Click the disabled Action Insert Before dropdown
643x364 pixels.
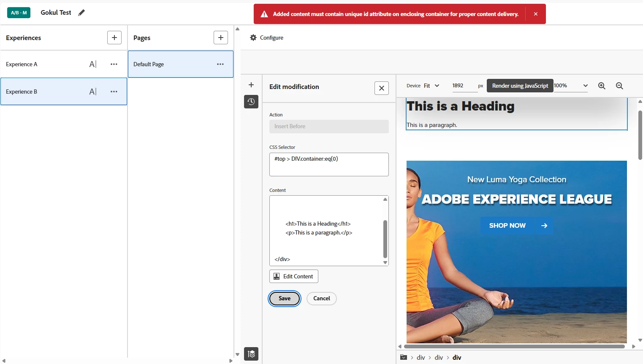coord(329,127)
